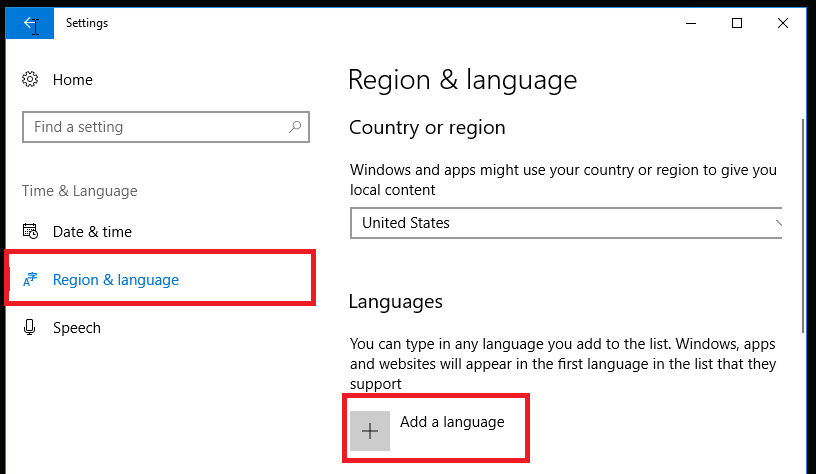
Task: Click the vertical scrollbar on the right
Action: coord(803,226)
